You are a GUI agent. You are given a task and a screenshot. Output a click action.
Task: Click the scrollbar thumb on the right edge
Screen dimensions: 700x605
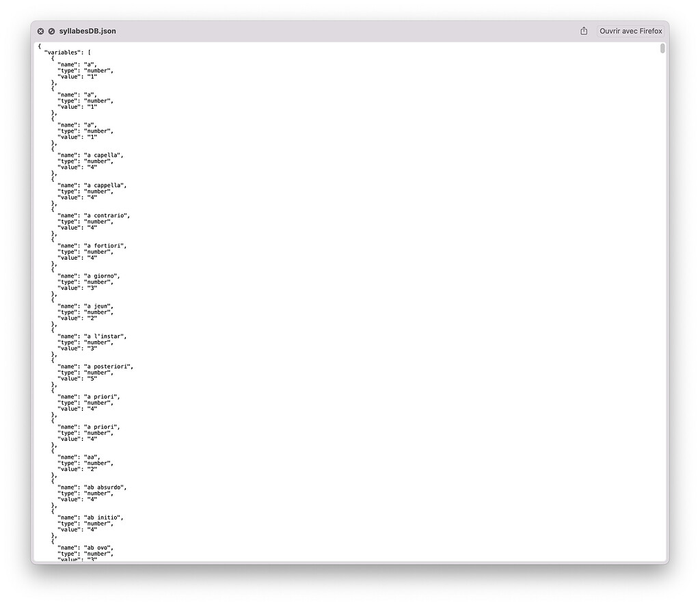[661, 48]
